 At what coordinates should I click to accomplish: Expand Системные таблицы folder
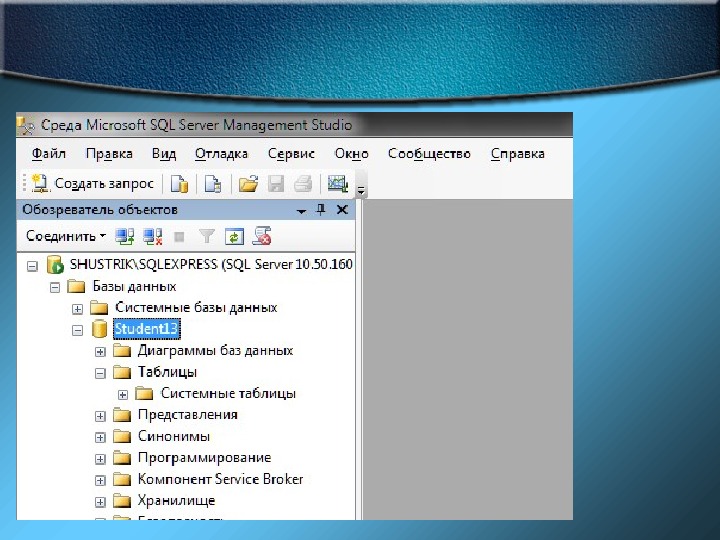coord(123,394)
